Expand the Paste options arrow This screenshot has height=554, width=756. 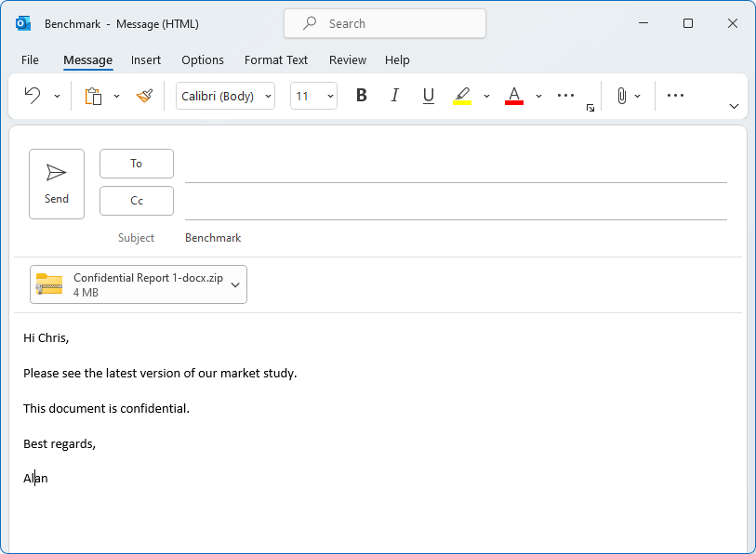116,96
